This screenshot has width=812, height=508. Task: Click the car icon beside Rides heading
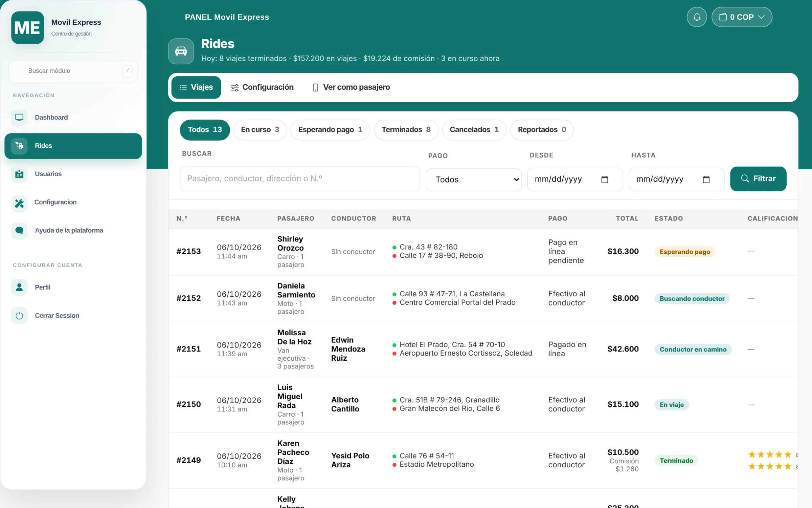pos(181,51)
